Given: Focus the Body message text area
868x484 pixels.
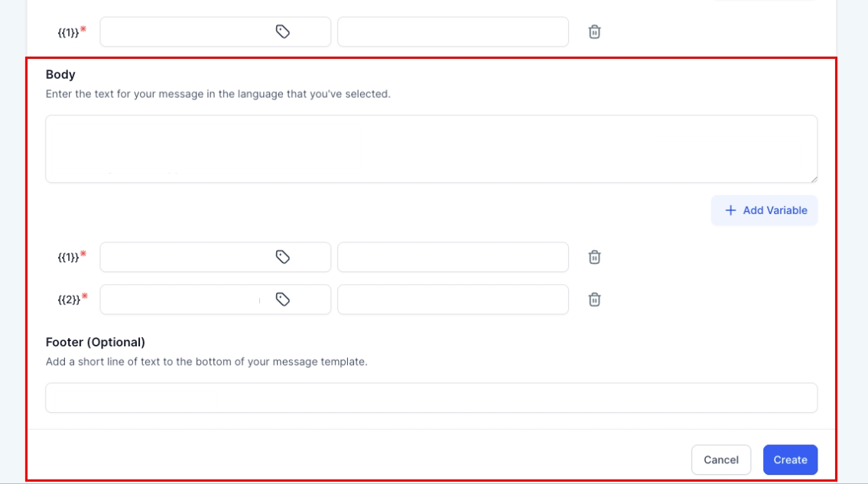Looking at the screenshot, I should pyautogui.click(x=431, y=148).
